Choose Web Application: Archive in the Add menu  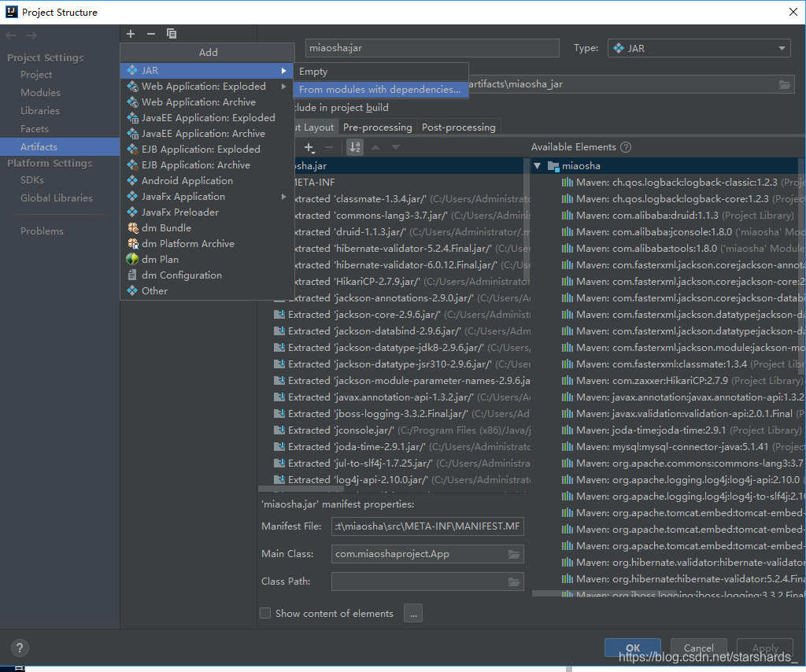pos(207,102)
